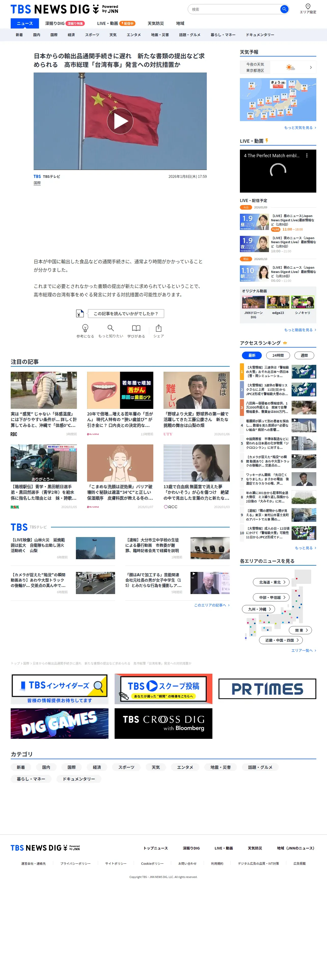Select the ニュース main tab

pyautogui.click(x=25, y=23)
